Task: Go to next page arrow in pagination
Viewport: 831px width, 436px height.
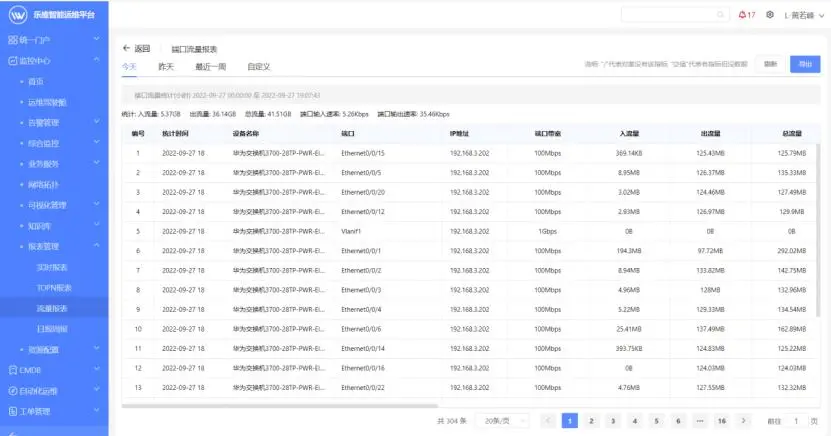Action: 744,421
